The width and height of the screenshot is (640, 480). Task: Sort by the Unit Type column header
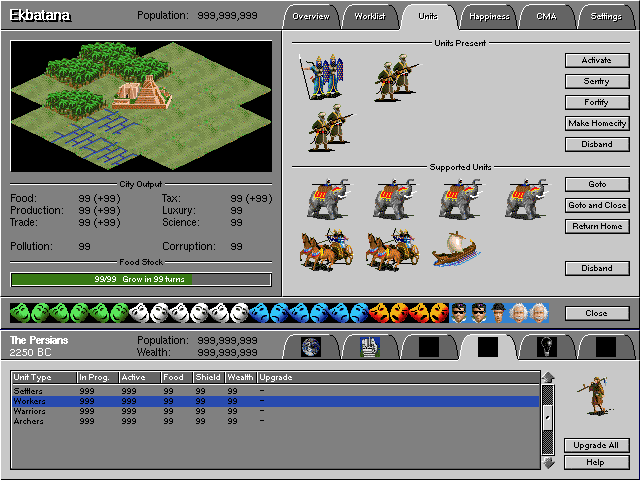pyautogui.click(x=44, y=377)
